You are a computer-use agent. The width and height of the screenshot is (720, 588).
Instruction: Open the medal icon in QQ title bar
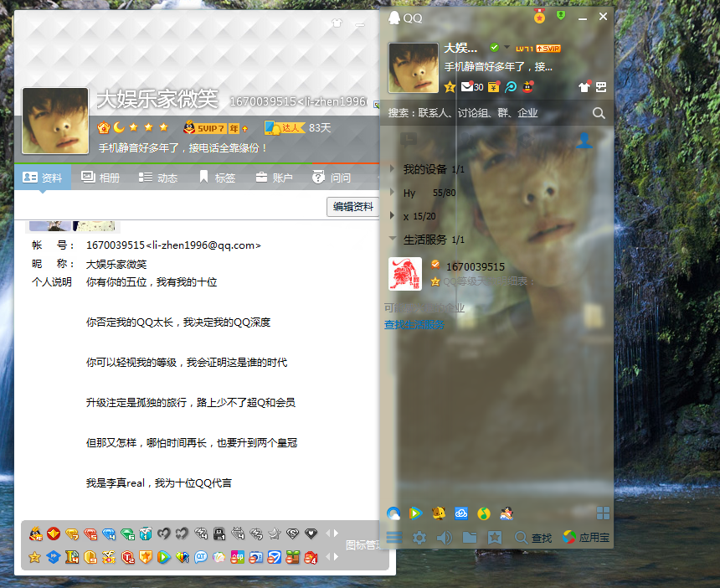tap(539, 17)
